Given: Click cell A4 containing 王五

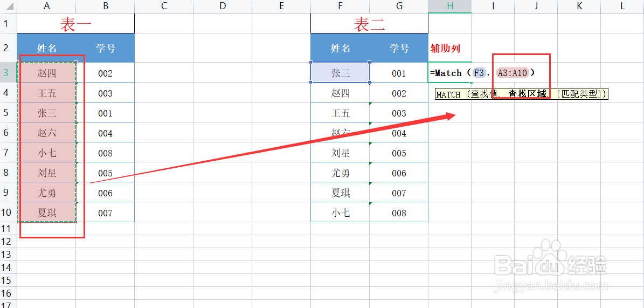Looking at the screenshot, I should tap(46, 93).
